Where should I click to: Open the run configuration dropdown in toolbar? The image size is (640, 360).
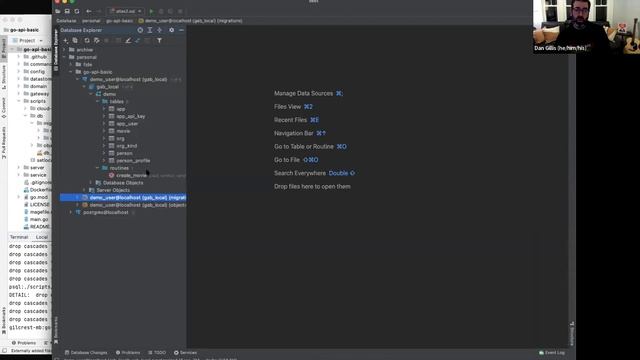126,11
